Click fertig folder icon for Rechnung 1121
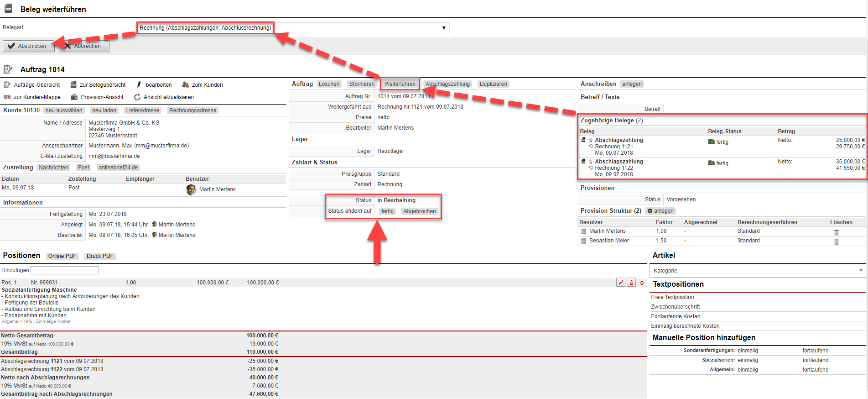Viewport: 868px width, 399px height. coord(712,142)
